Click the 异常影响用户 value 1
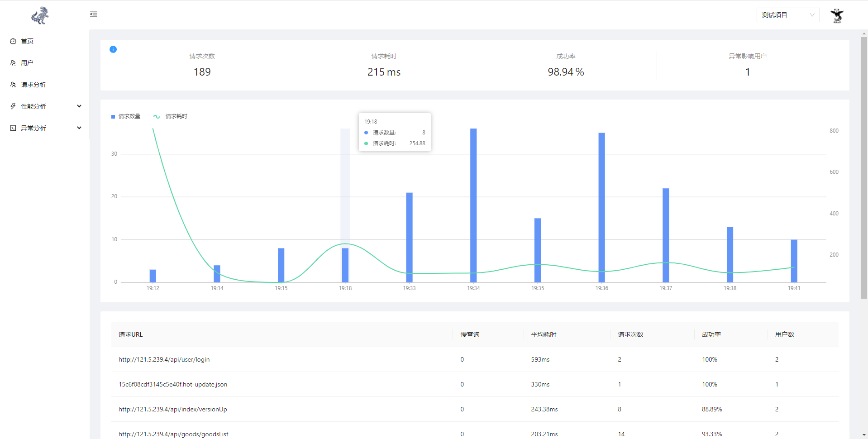This screenshot has width=868, height=439. click(748, 72)
